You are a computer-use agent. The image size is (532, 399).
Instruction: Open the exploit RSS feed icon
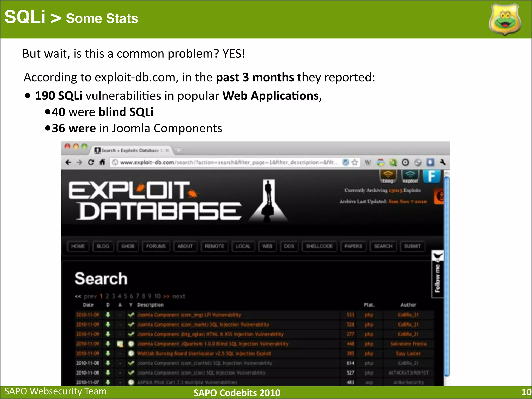(410, 177)
